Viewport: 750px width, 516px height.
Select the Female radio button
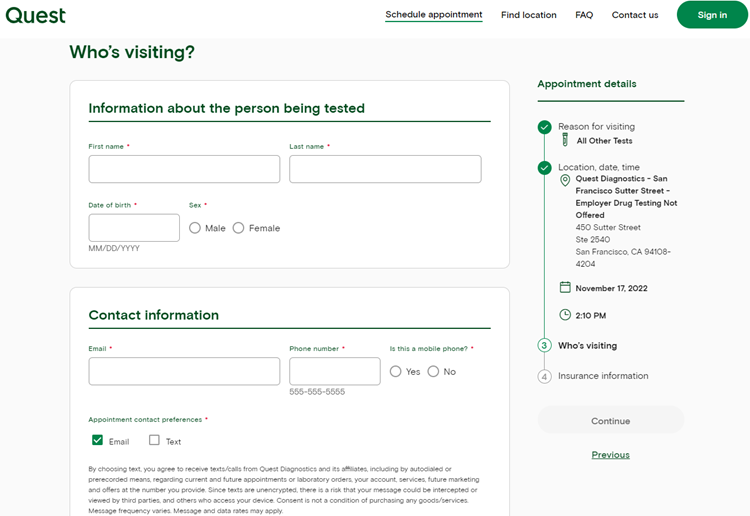(x=238, y=228)
